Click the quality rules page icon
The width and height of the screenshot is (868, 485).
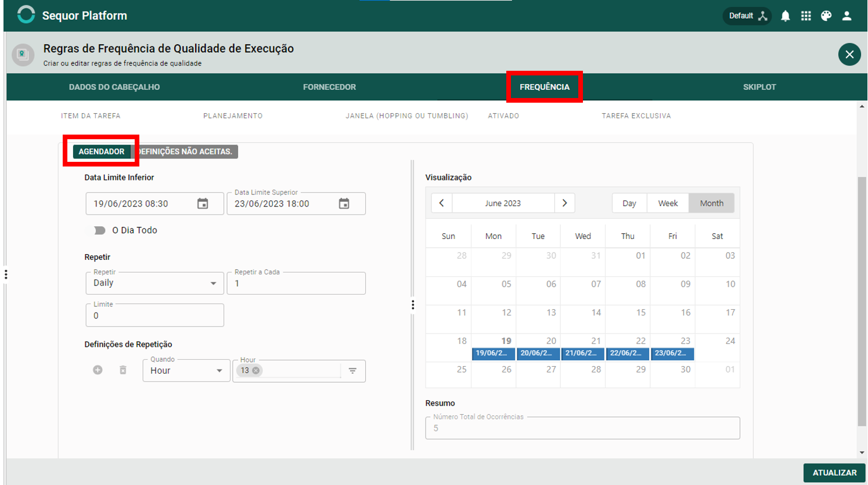[x=23, y=55]
